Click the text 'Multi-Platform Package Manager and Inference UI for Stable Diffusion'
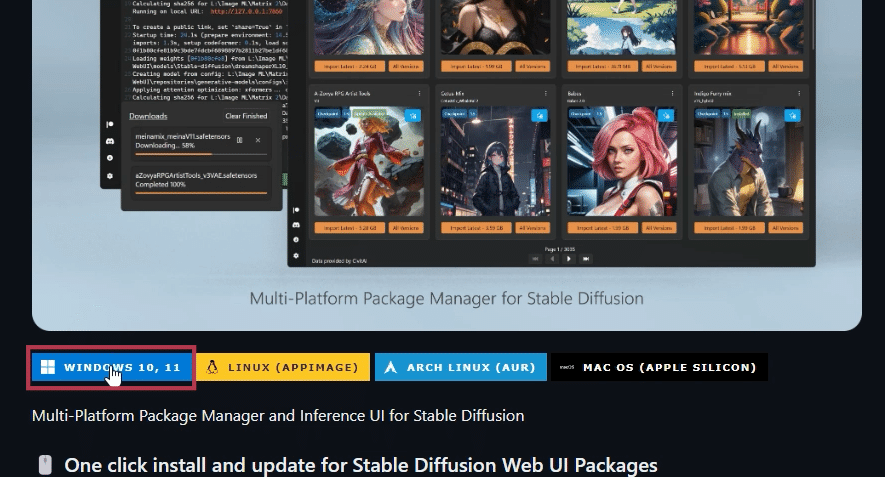 point(278,415)
